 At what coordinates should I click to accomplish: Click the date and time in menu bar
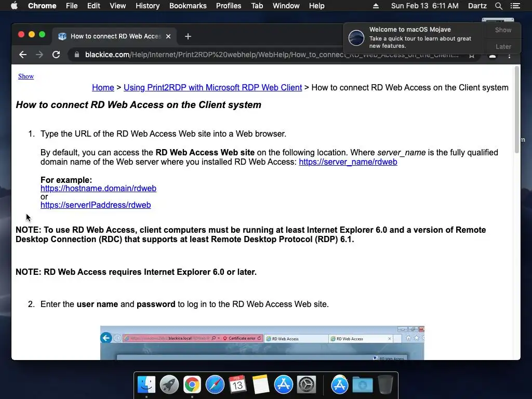click(x=424, y=6)
